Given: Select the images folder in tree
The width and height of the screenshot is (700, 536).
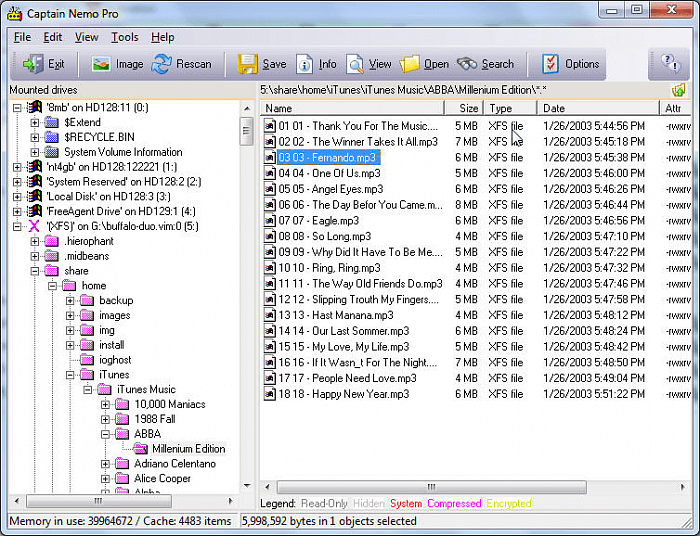Looking at the screenshot, I should point(115,316).
